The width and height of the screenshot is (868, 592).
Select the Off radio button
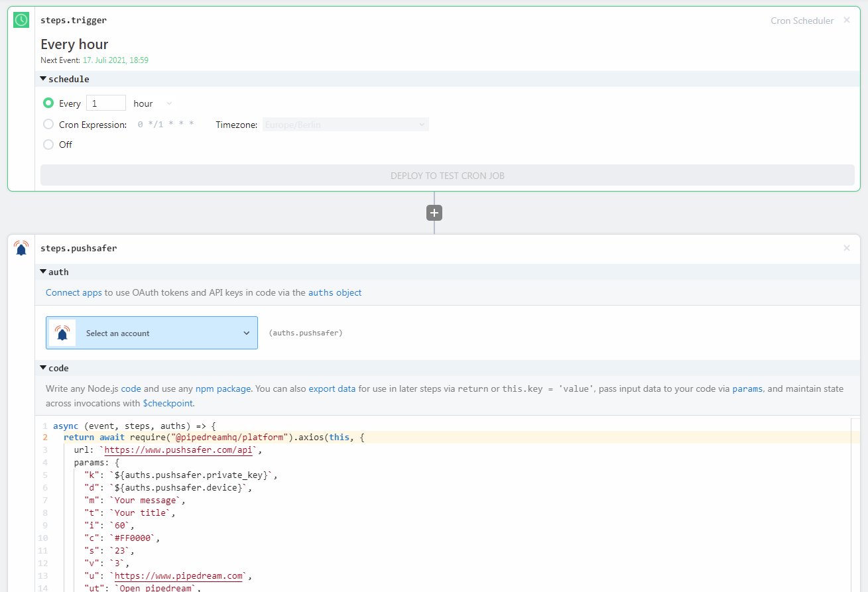tap(48, 145)
